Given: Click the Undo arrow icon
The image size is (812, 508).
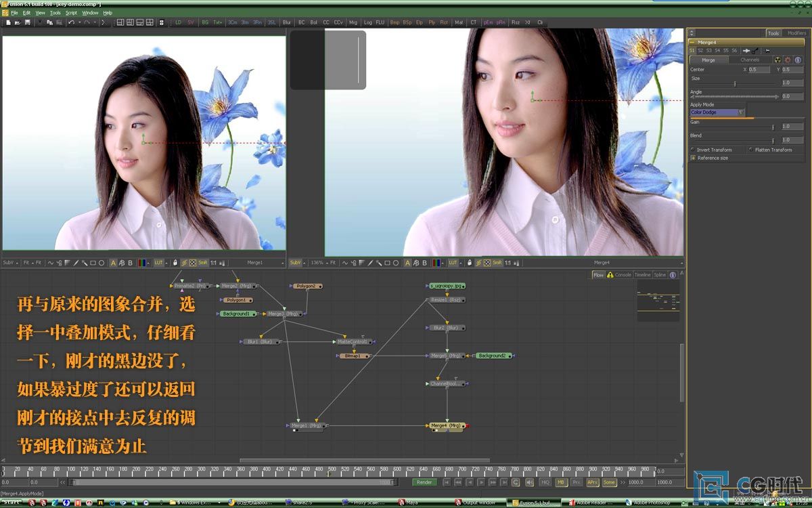Looking at the screenshot, I should pos(71,22).
